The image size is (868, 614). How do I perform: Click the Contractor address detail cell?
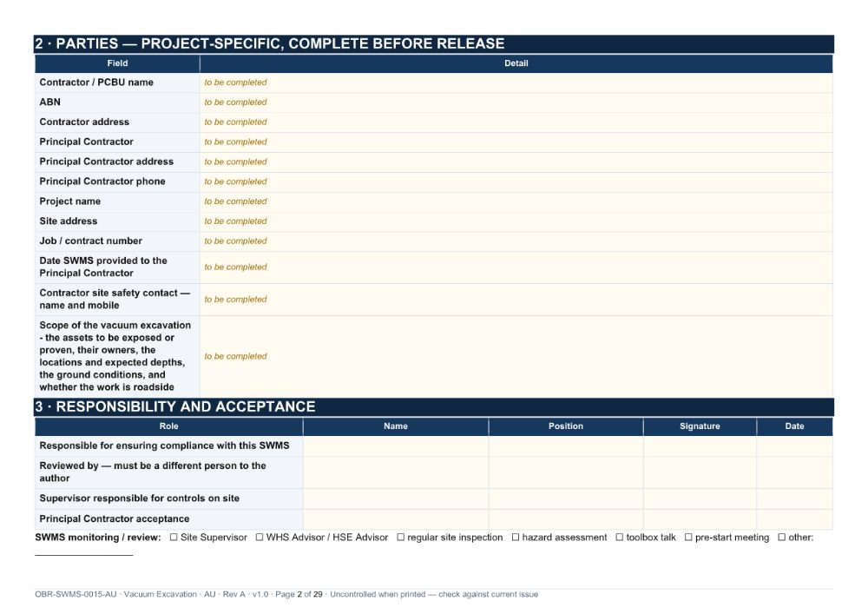516,122
